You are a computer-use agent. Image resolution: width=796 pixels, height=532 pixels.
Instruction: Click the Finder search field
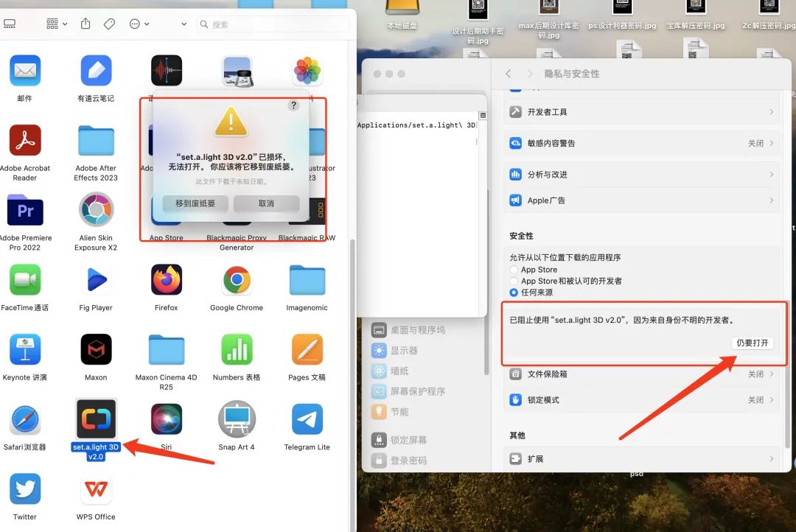click(273, 24)
